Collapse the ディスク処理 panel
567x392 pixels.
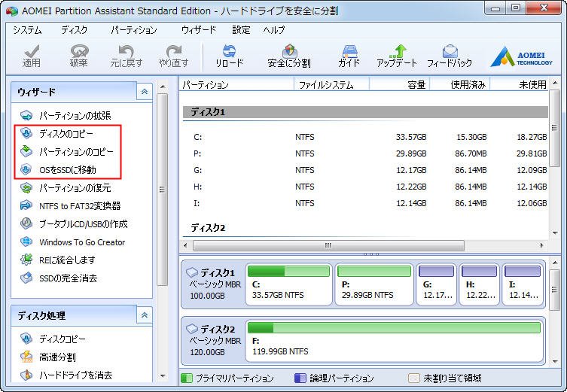coord(145,315)
